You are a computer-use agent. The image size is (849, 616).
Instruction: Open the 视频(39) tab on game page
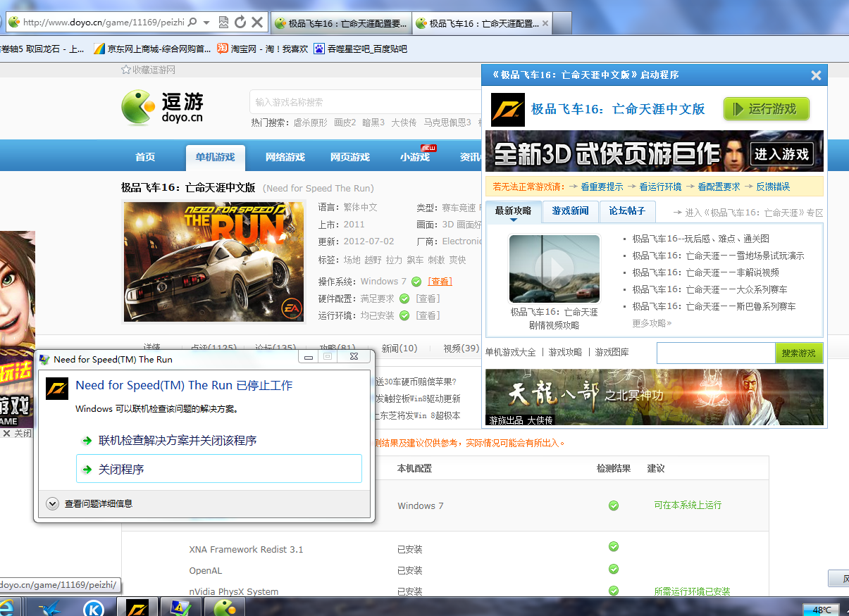pos(461,348)
